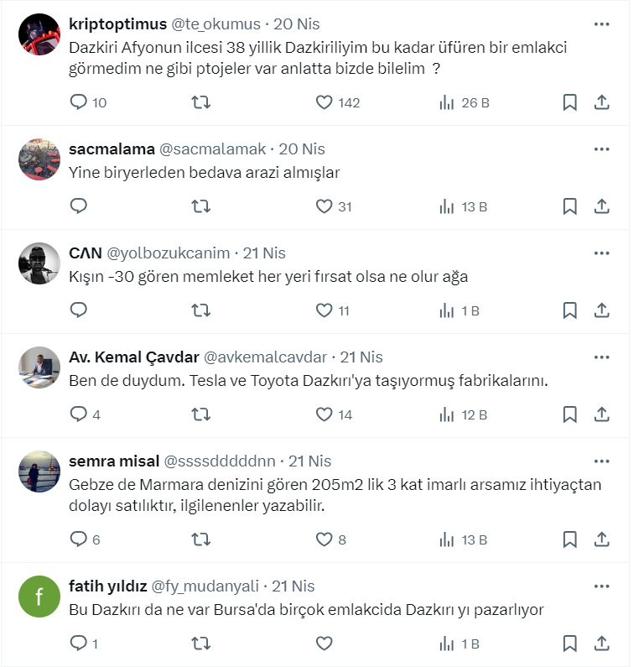View analytics for sacmalama's tweet
644x667 pixels.
click(x=447, y=206)
